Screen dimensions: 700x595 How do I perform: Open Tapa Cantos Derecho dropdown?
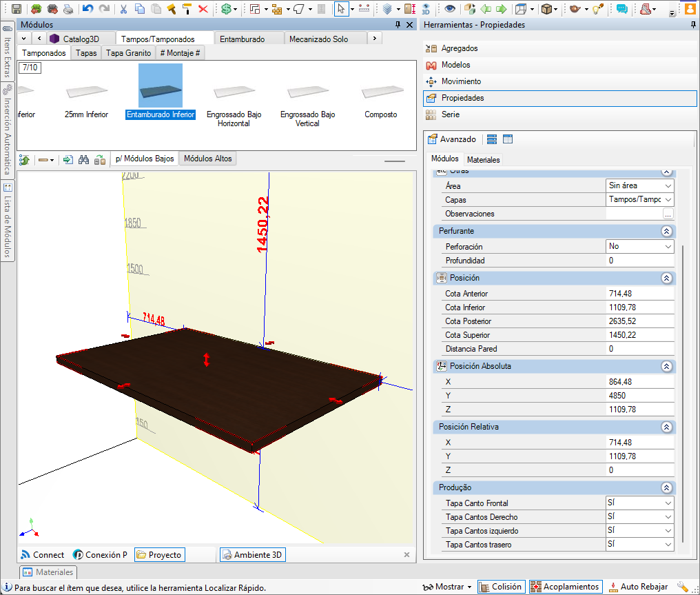640,516
